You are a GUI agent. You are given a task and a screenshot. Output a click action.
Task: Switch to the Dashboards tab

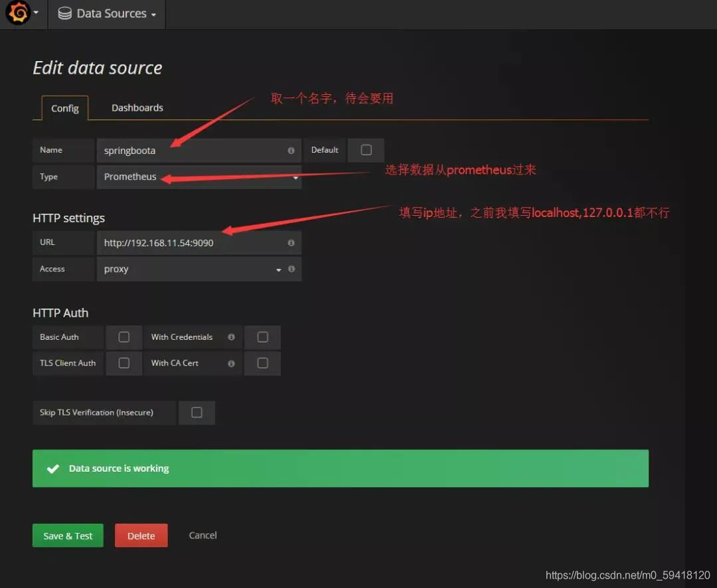click(137, 108)
